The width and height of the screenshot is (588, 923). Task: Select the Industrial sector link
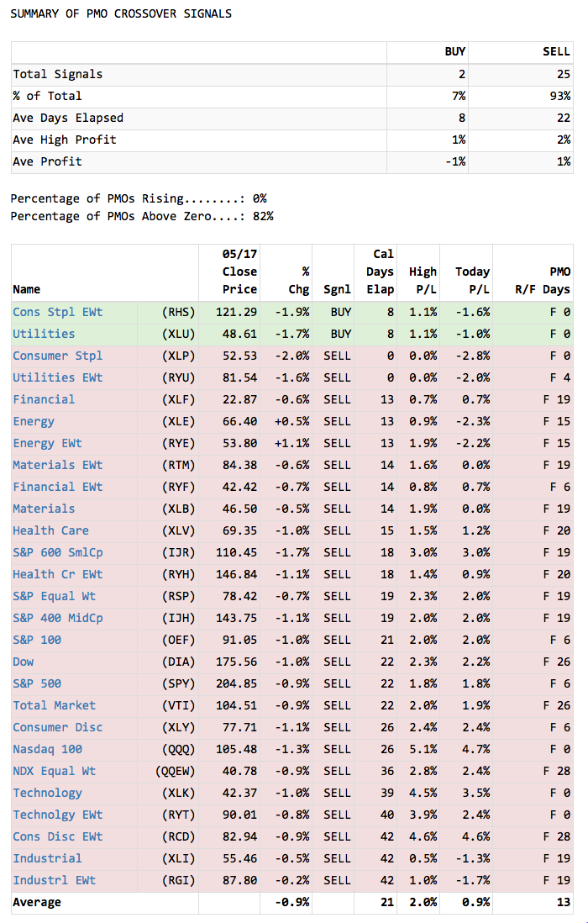coord(47,858)
